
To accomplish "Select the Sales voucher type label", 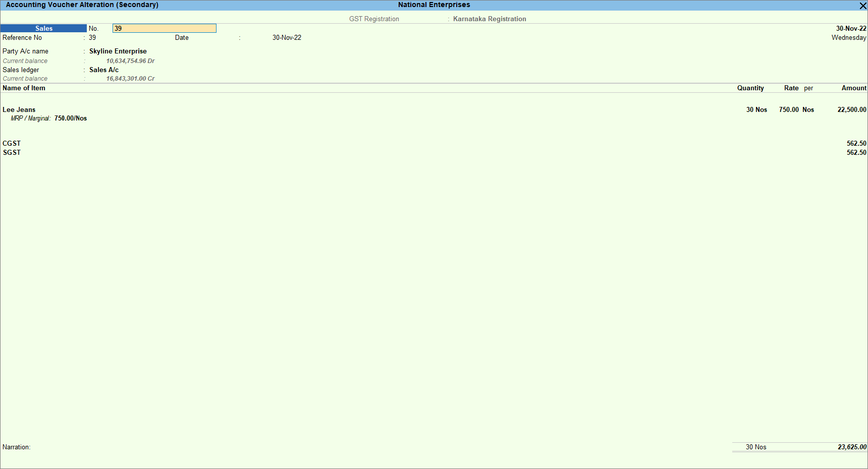I will click(44, 28).
